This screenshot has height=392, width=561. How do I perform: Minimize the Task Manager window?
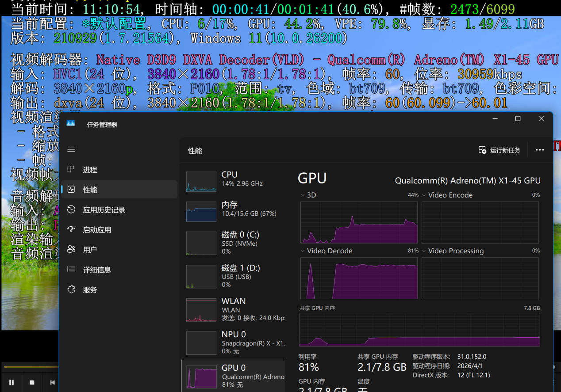pos(495,118)
